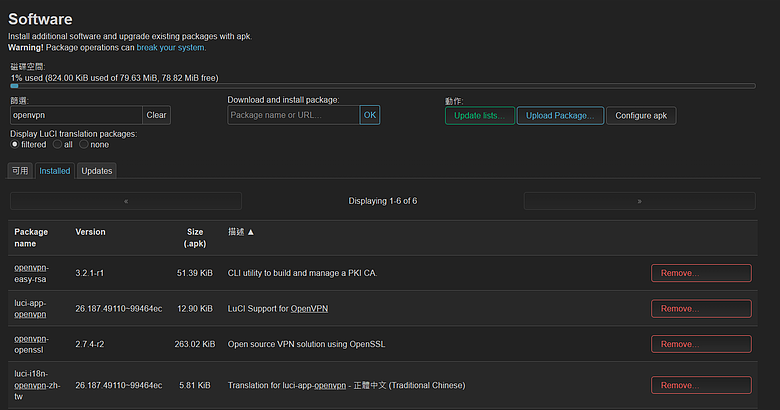Switch to the Installed tab

tap(55, 171)
